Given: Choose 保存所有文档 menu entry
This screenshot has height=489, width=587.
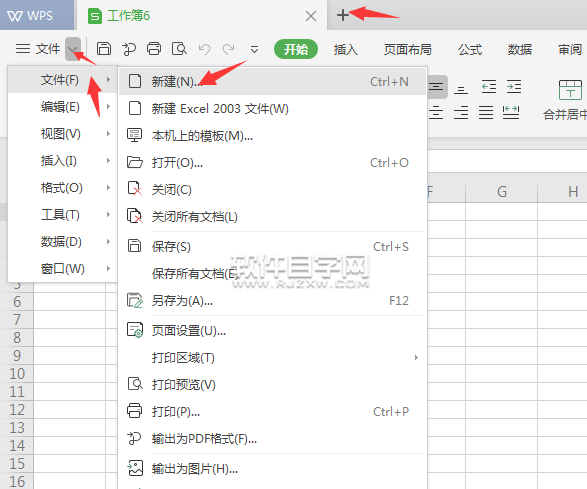Looking at the screenshot, I should (x=273, y=273).
